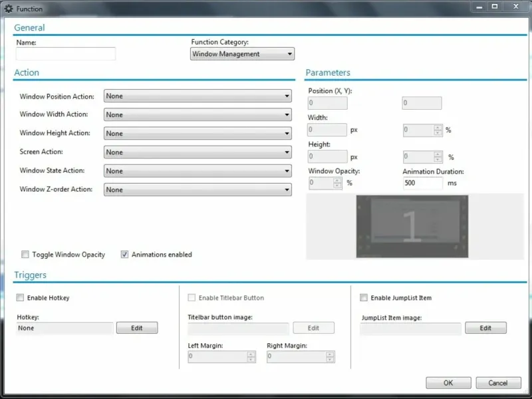Click the Animation Duration field showing 500
532x399 pixels.
[423, 183]
